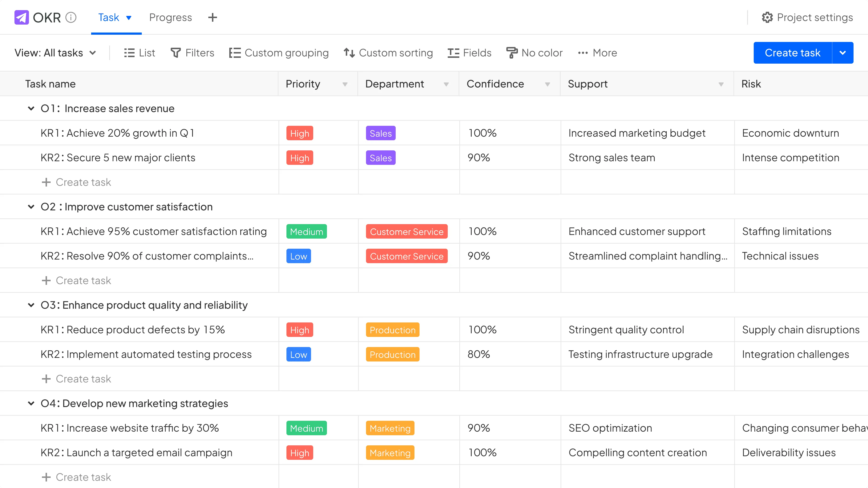Open Priority column header dropdown arrow
The height and width of the screenshot is (488, 868).
click(x=345, y=84)
